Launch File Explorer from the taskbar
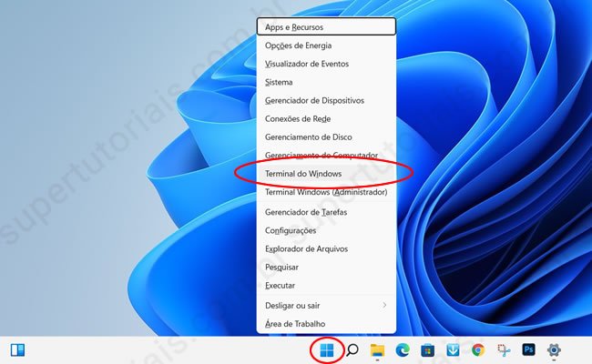 point(377,350)
